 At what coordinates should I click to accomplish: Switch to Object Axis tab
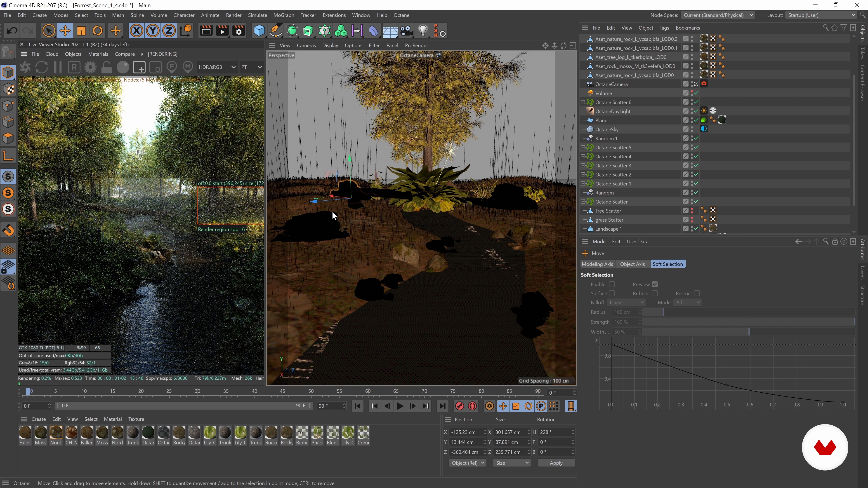point(632,264)
